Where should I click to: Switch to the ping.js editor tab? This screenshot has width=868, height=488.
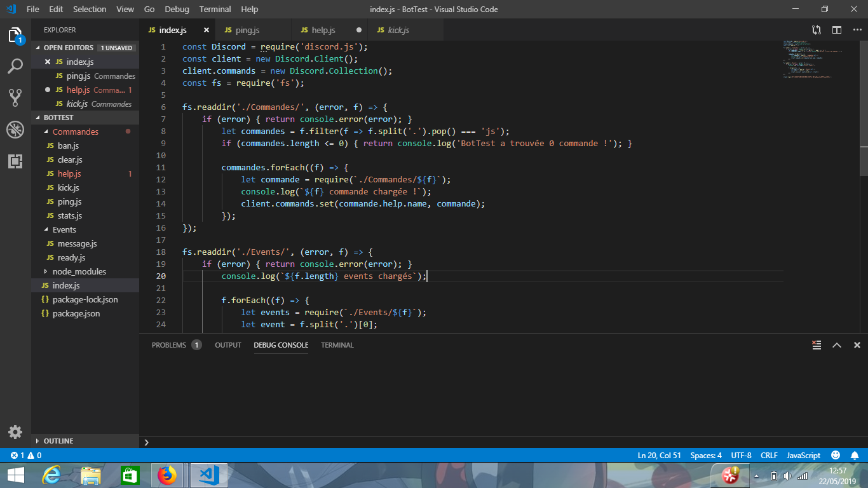254,30
